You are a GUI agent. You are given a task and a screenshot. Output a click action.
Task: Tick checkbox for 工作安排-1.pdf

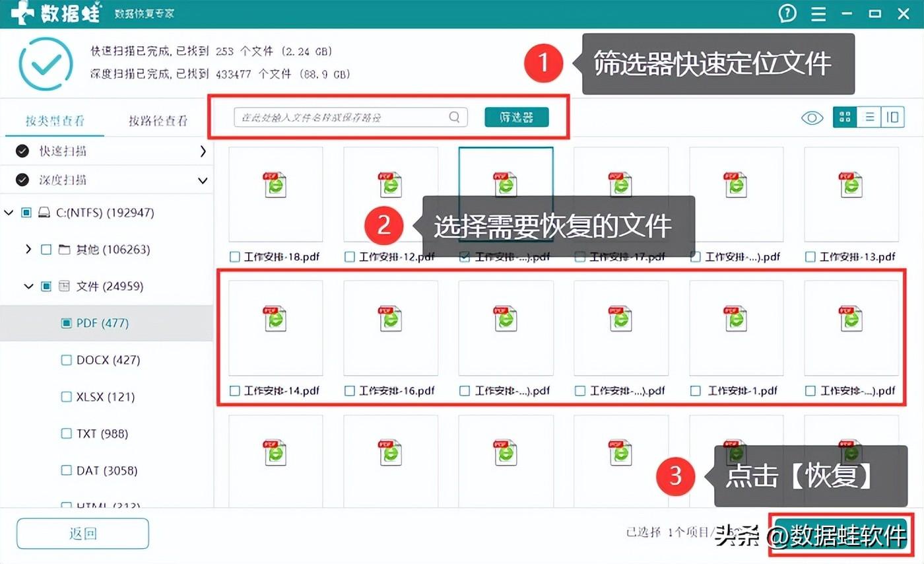pos(695,391)
